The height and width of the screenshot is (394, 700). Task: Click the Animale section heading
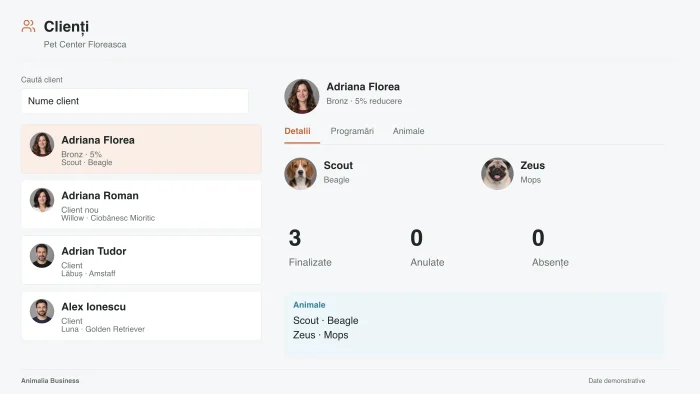(309, 305)
